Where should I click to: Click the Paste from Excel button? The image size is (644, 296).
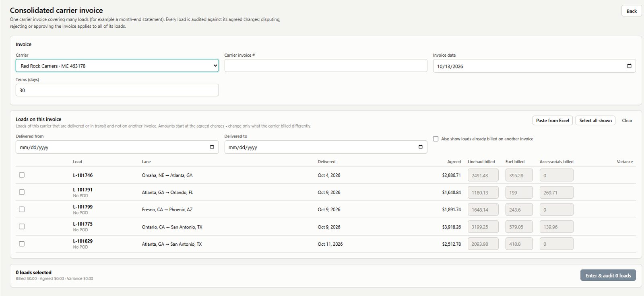click(x=553, y=120)
